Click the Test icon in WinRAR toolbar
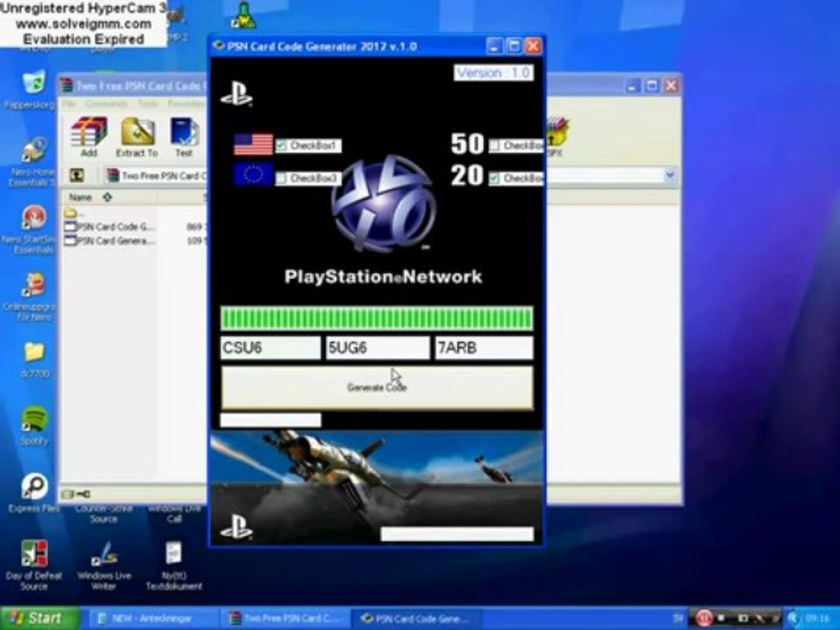The width and height of the screenshot is (840, 630). click(184, 132)
